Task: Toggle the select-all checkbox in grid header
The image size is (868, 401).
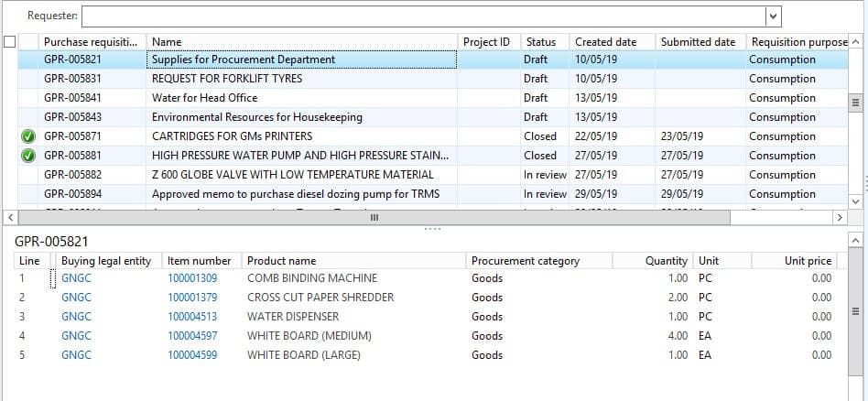Action: click(9, 41)
